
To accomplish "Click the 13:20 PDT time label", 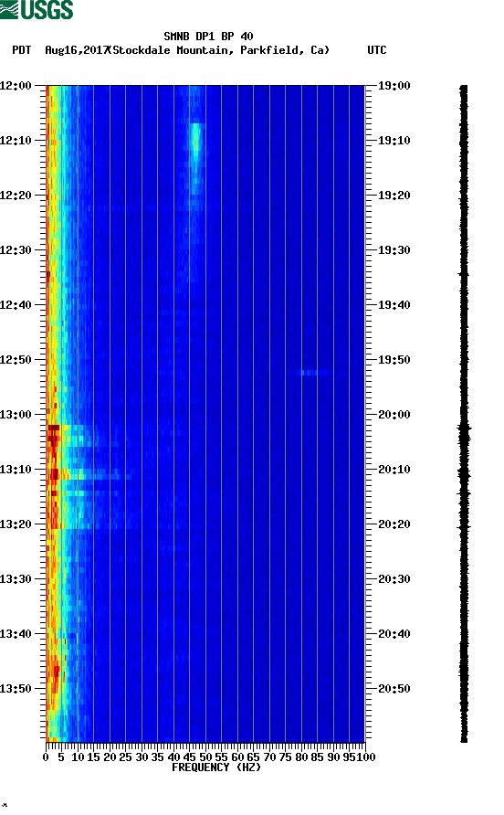I will click(x=16, y=524).
